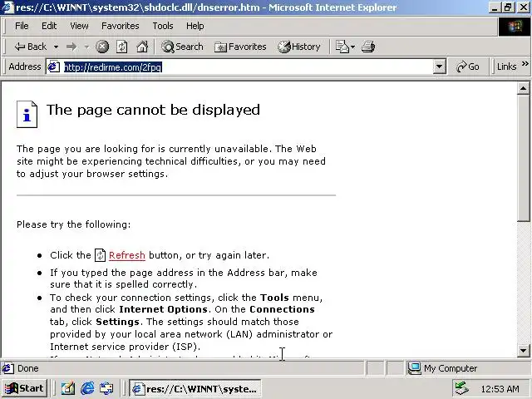Click the system tray network icon

point(462,388)
